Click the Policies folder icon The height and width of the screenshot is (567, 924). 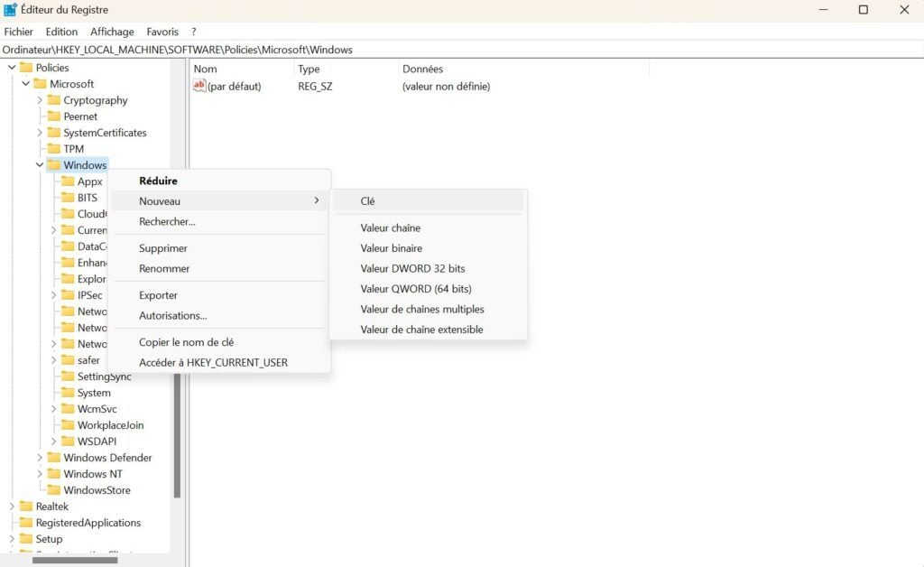[26, 67]
